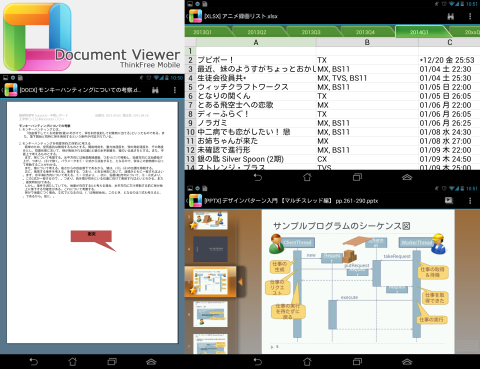Image resolution: width=480 pixels, height=369 pixels.
Task: Select cell 'とある飛空士への恋歌'
Action: [256, 105]
